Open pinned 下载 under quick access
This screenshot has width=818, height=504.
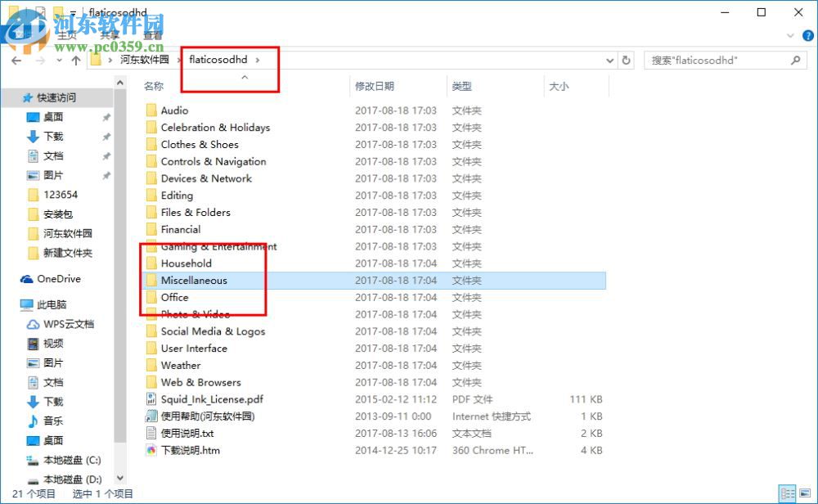(x=45, y=136)
